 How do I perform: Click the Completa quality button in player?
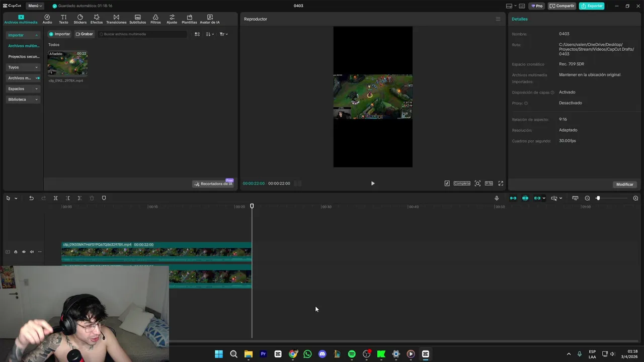click(x=462, y=184)
